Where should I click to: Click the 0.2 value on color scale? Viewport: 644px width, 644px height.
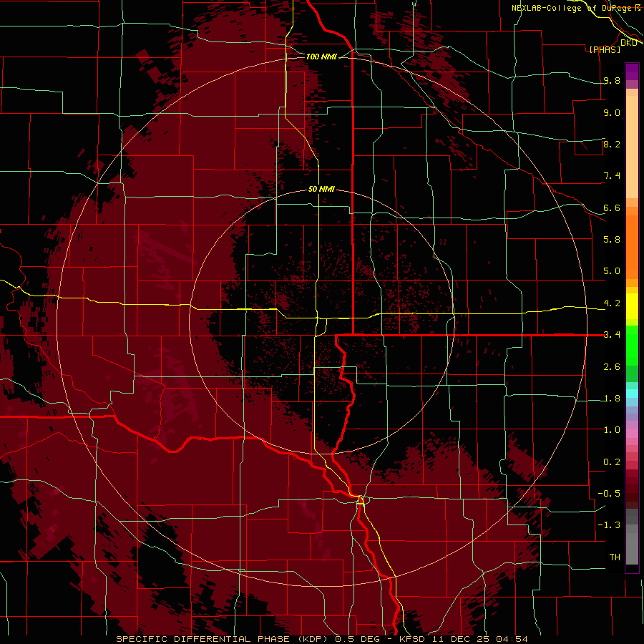coord(612,462)
